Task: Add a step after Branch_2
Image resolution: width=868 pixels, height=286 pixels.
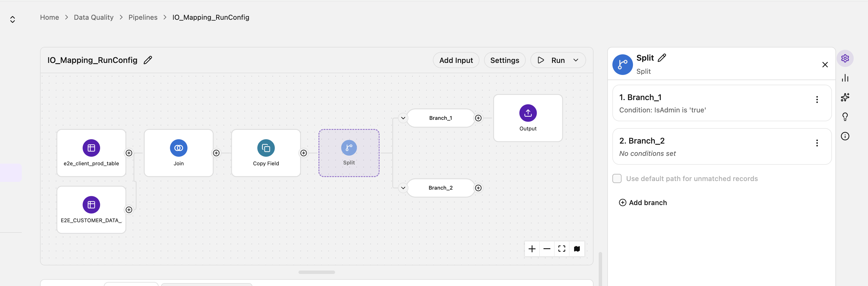Action: [x=478, y=188]
